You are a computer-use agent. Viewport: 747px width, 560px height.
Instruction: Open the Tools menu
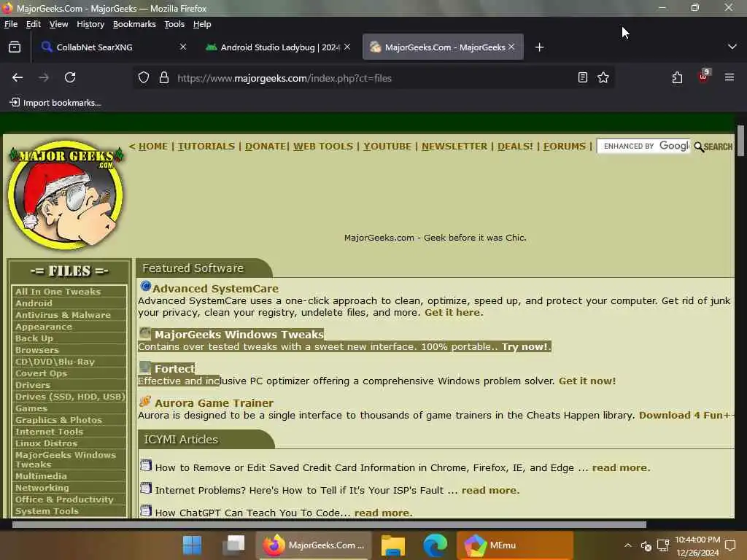pos(174,24)
